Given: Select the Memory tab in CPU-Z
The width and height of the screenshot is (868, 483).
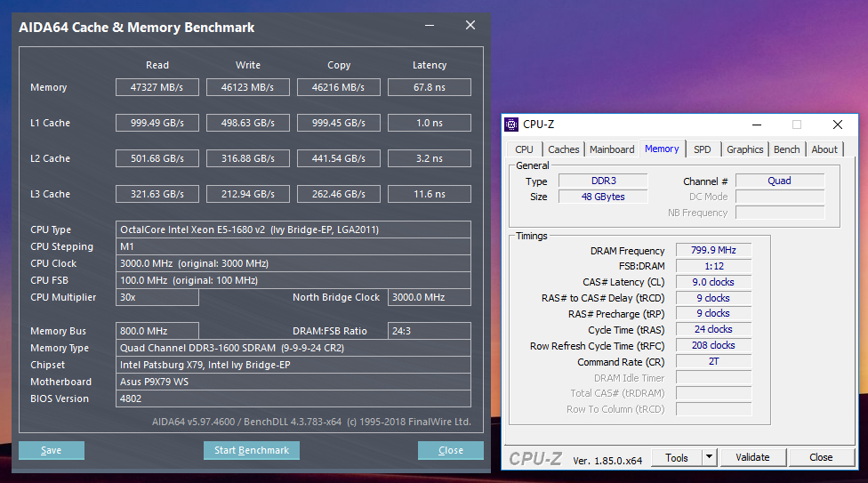Looking at the screenshot, I should coord(662,149).
